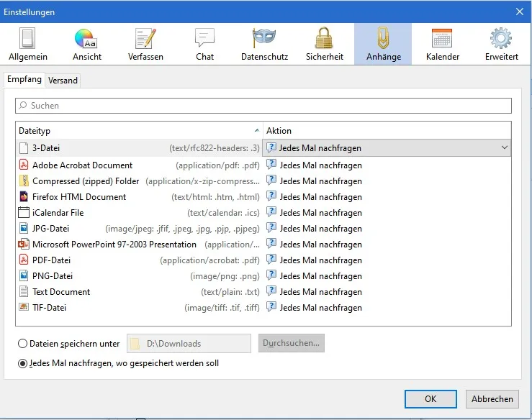
Task: Click the (image/tiff: .tif, .tiff) MIME text
Action: 222,308
